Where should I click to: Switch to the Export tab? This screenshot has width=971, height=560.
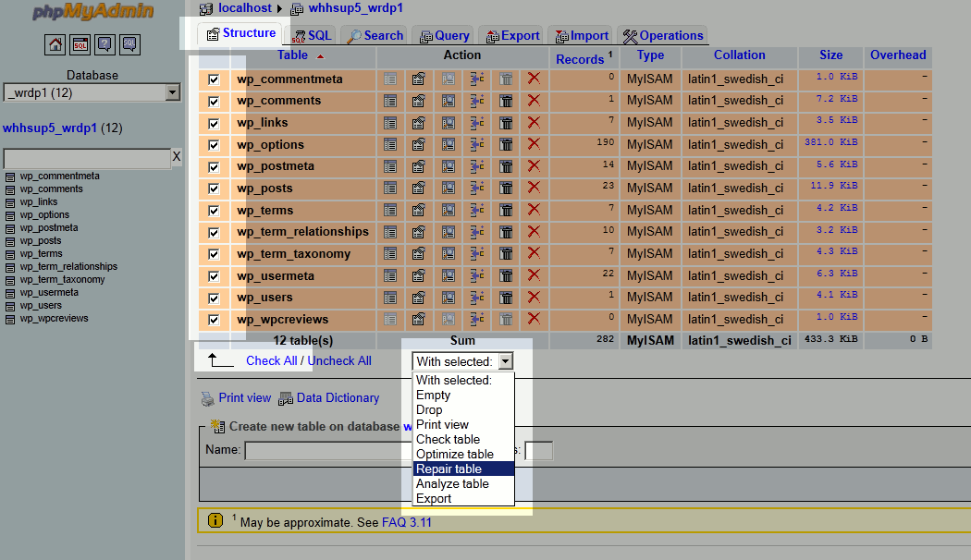tap(510, 35)
